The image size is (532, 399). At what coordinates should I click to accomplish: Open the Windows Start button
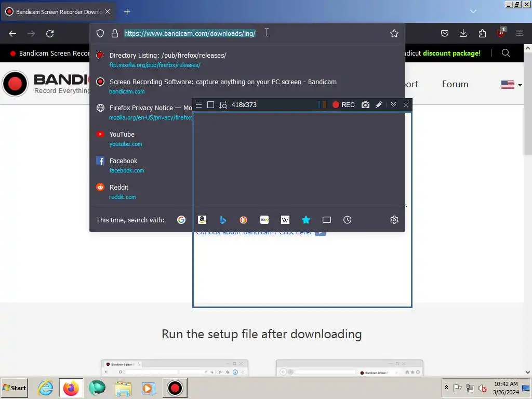14,388
